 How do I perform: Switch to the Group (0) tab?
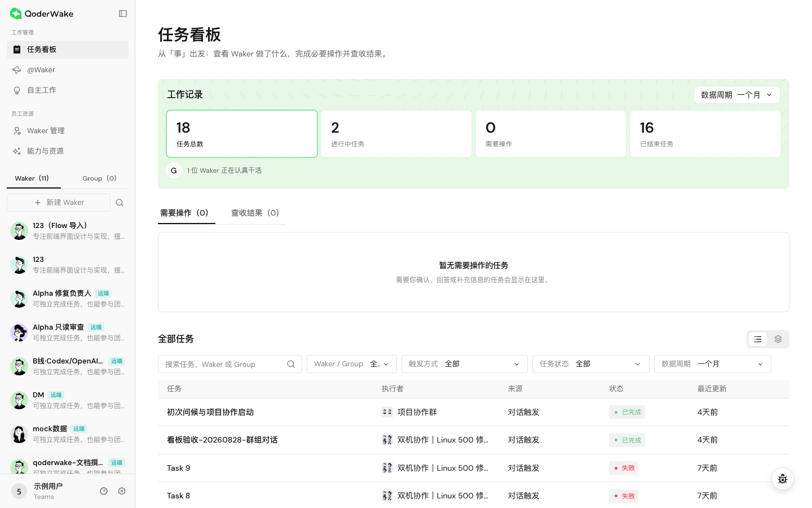pyautogui.click(x=99, y=178)
